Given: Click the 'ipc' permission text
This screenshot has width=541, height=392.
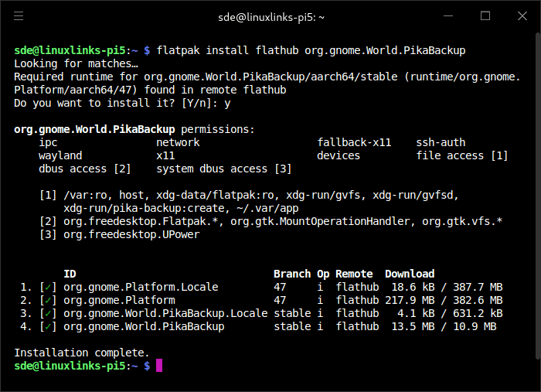Looking at the screenshot, I should coord(48,142).
